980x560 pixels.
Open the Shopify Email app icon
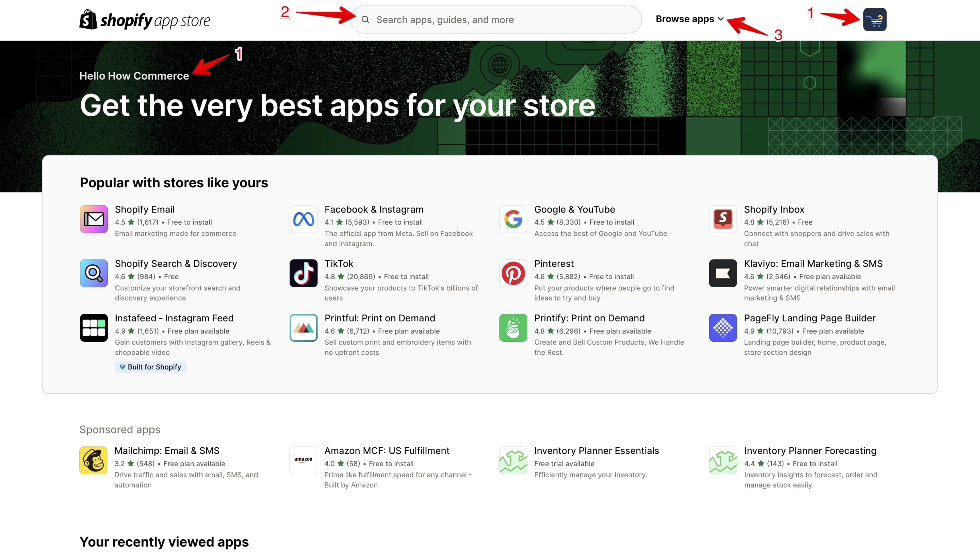coord(94,219)
